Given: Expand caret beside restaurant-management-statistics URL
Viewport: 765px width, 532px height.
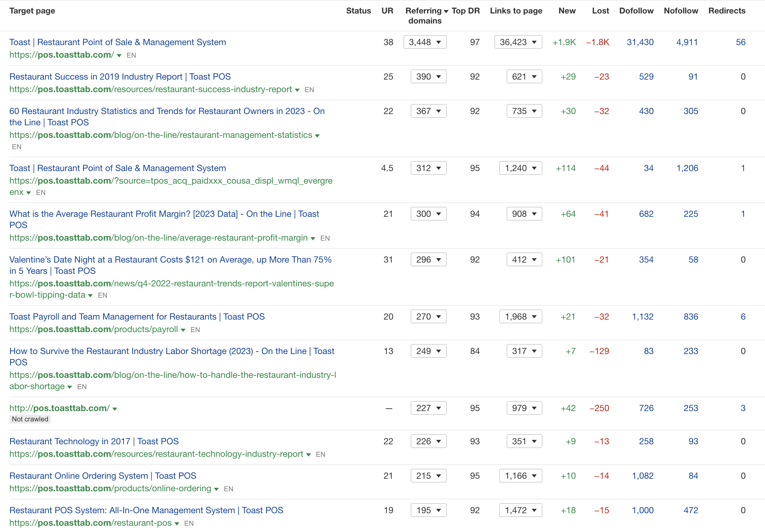Looking at the screenshot, I should (x=317, y=135).
